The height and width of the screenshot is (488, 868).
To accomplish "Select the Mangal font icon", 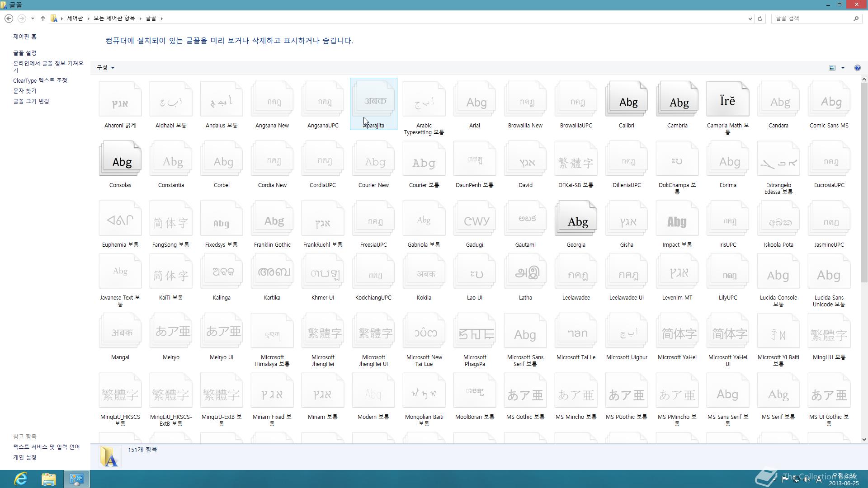I will point(120,331).
